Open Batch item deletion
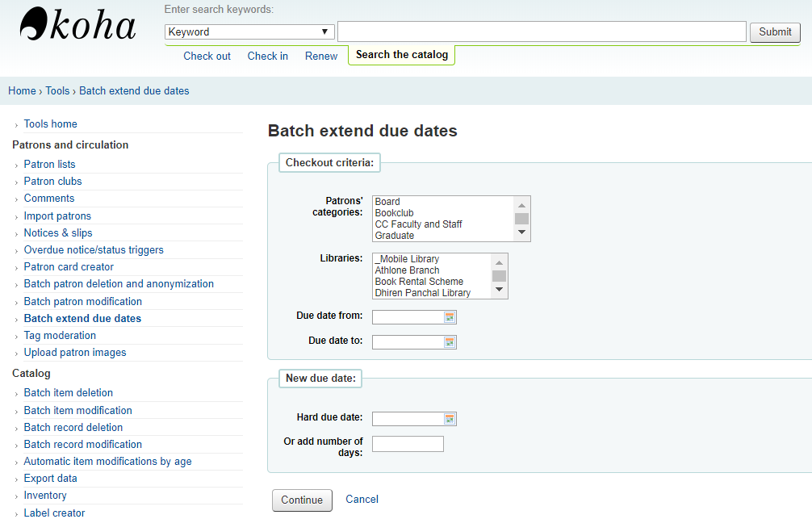The height and width of the screenshot is (519, 812). [69, 392]
